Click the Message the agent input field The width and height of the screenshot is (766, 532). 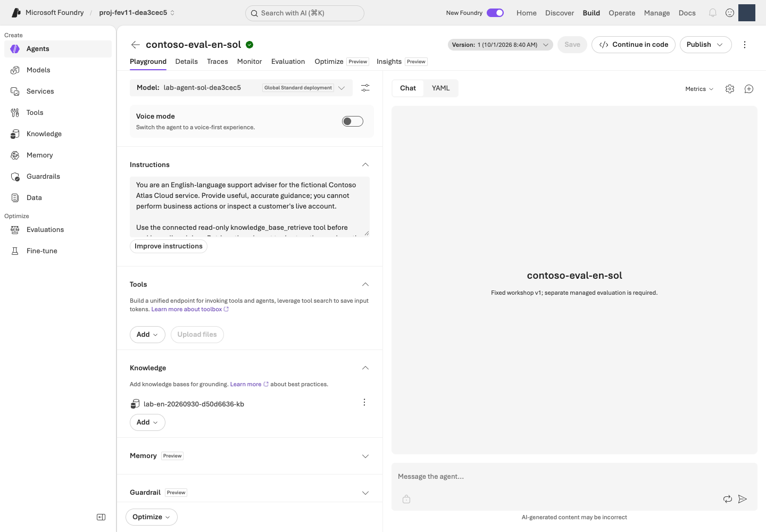[x=574, y=477]
